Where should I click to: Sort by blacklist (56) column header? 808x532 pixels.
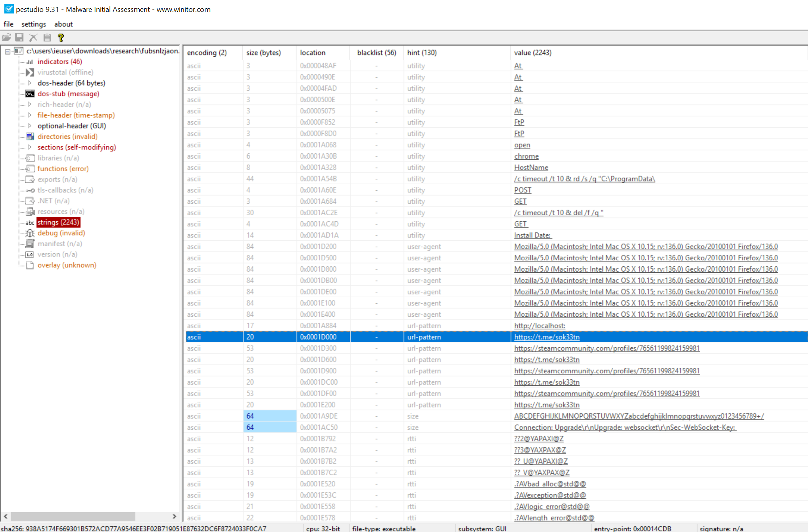tap(376, 53)
